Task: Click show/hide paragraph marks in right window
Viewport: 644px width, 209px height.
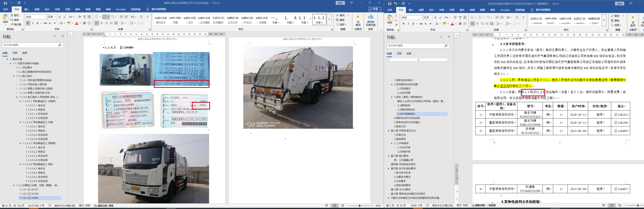Action: 523,17
